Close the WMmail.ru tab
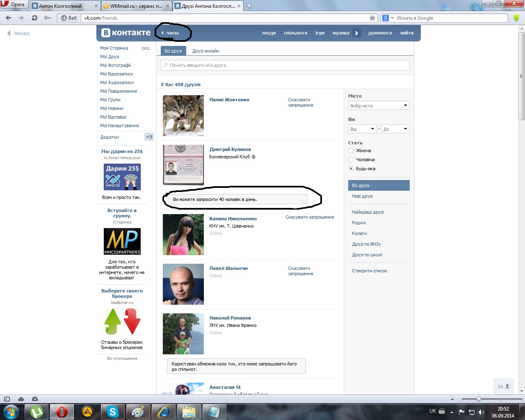Viewport: 525px width, 420px height. (x=168, y=6)
